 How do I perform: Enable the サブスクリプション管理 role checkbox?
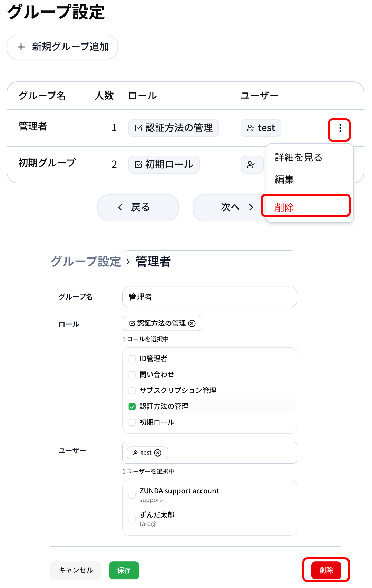[x=132, y=391]
